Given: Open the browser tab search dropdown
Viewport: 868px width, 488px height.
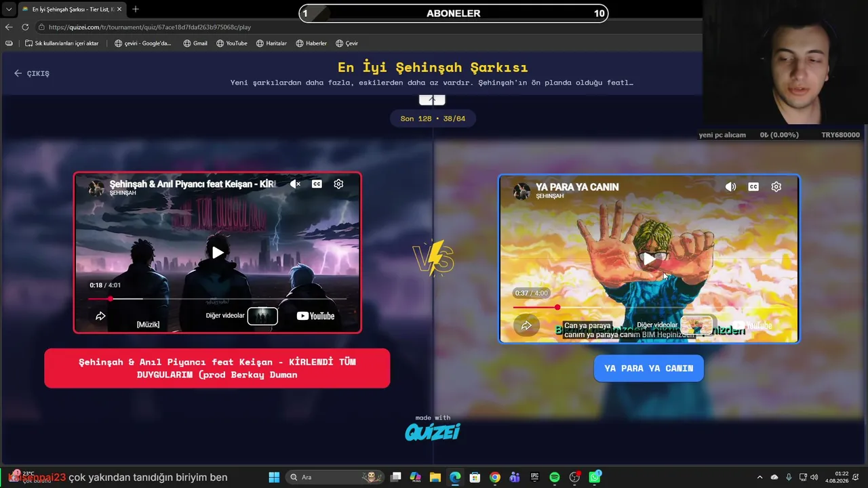Looking at the screenshot, I should [9, 9].
